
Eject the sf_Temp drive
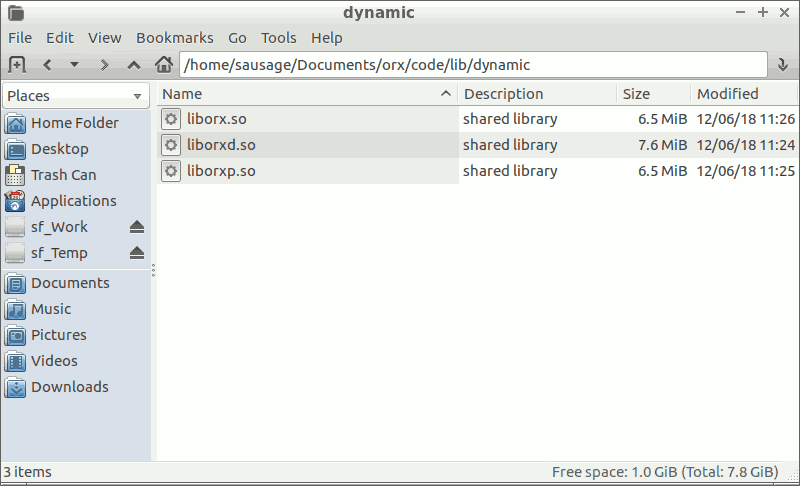(137, 253)
